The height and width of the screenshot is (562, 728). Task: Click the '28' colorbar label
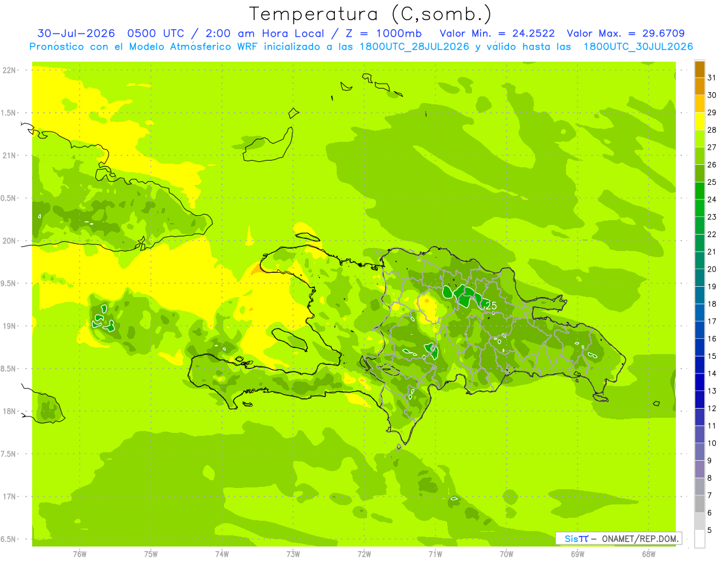pyautogui.click(x=712, y=130)
